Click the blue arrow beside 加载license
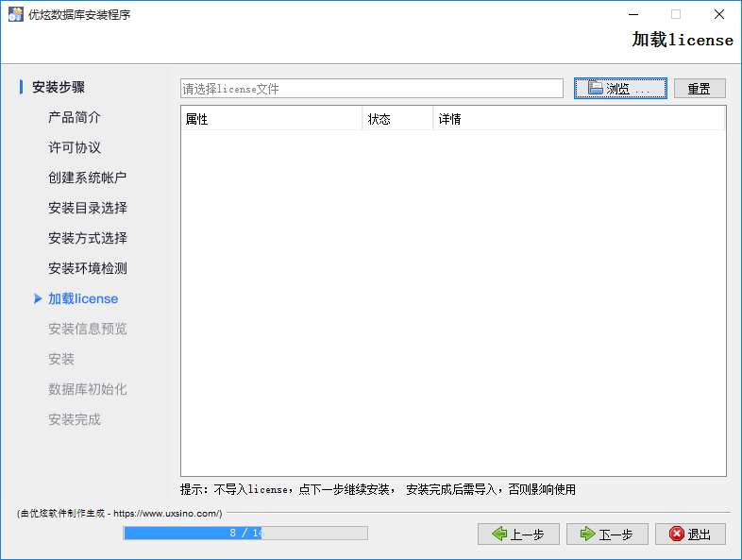This screenshot has height=560, width=742. click(x=38, y=298)
